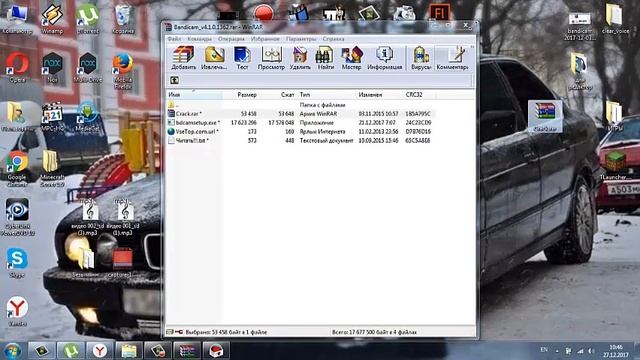Click the EN language indicator in tray
Screen dimensions: 640x360
click(544, 350)
